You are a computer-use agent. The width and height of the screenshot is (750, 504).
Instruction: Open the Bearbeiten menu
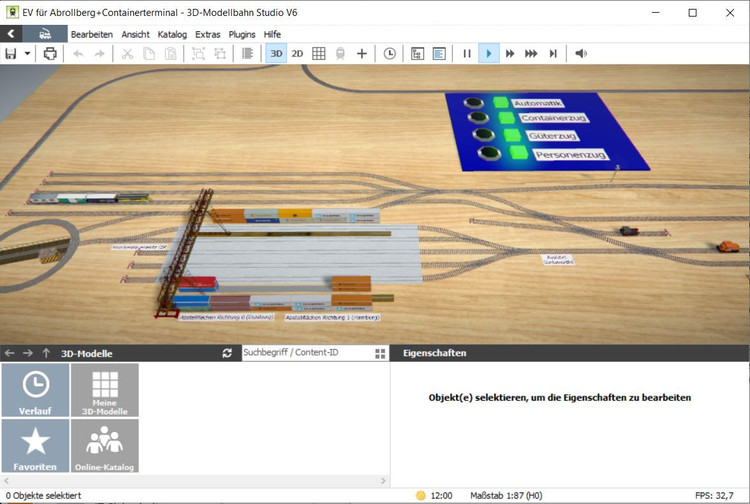[x=92, y=34]
